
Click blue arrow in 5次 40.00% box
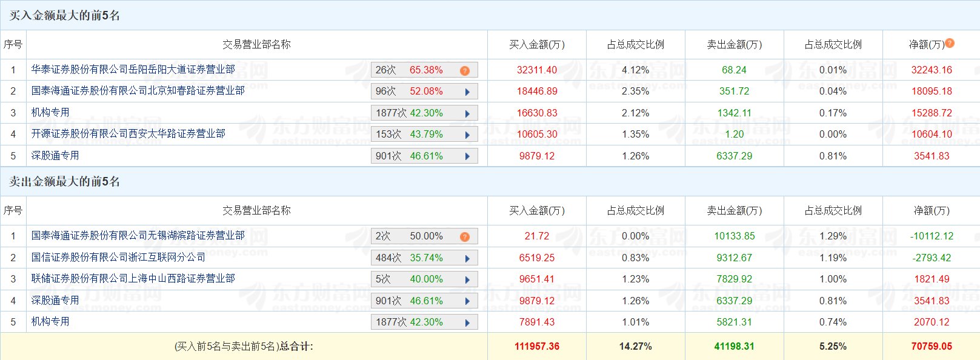coord(467,280)
